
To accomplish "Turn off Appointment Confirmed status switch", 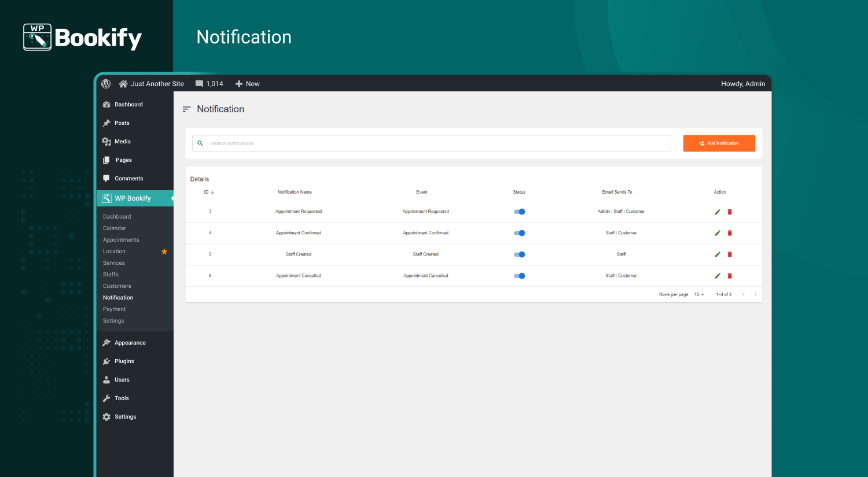I will pos(519,233).
